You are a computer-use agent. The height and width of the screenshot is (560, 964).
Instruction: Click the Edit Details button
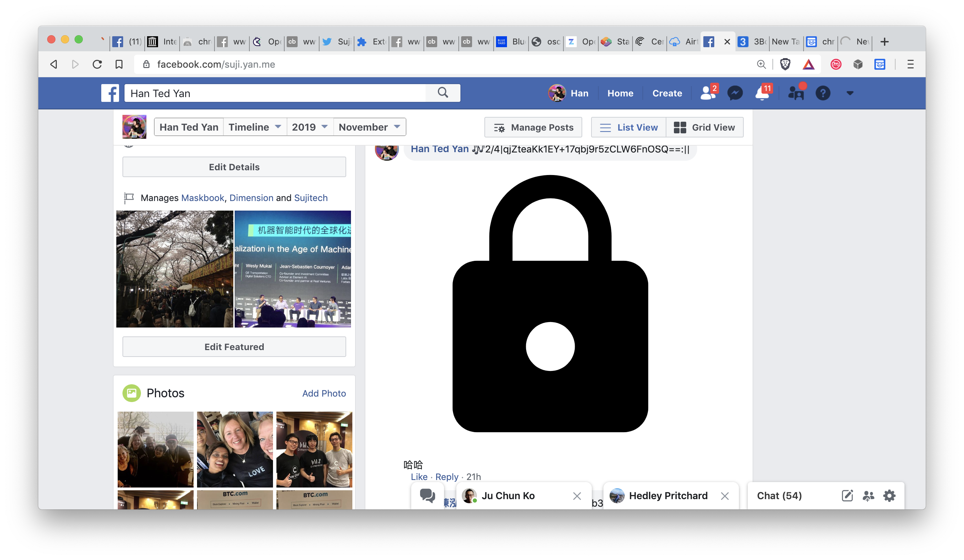click(234, 167)
